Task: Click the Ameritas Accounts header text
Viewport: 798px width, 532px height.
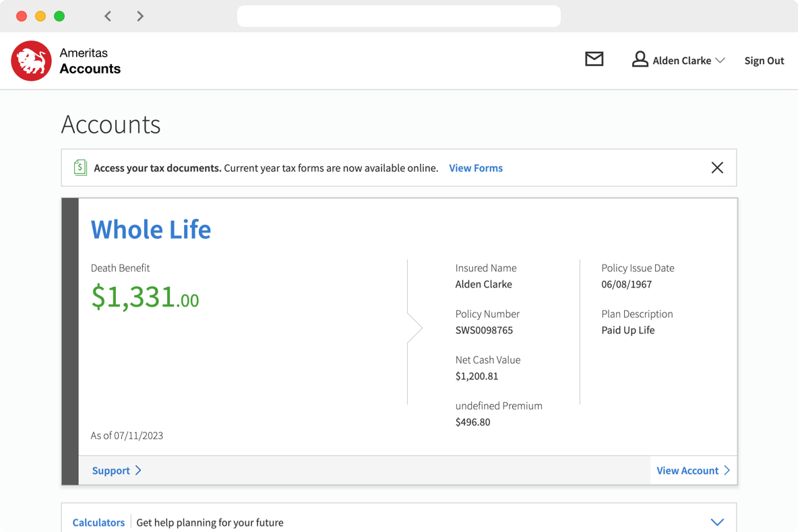Action: 90,61
